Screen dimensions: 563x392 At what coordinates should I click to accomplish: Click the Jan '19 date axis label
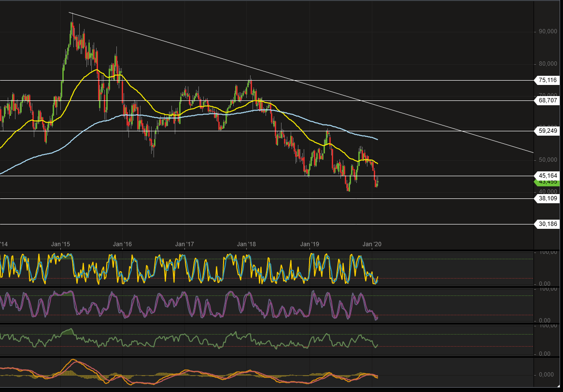[310, 244]
